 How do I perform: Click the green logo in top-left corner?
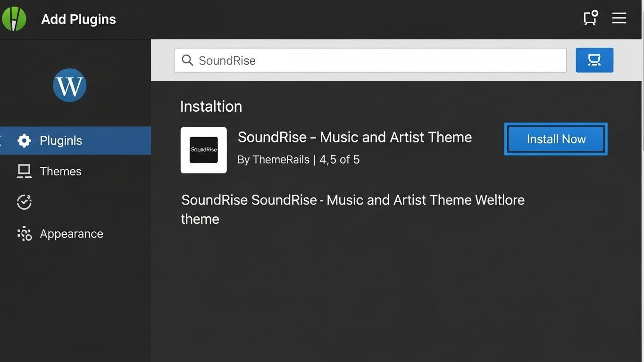coord(14,19)
